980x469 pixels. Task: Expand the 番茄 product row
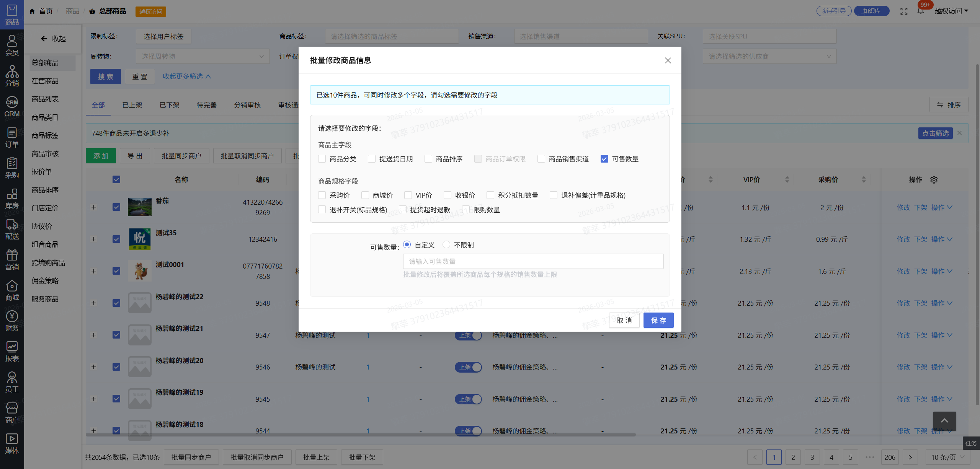93,207
